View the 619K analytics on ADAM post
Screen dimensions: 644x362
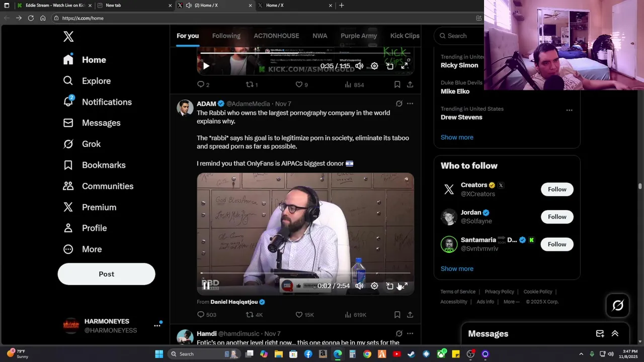click(x=355, y=315)
